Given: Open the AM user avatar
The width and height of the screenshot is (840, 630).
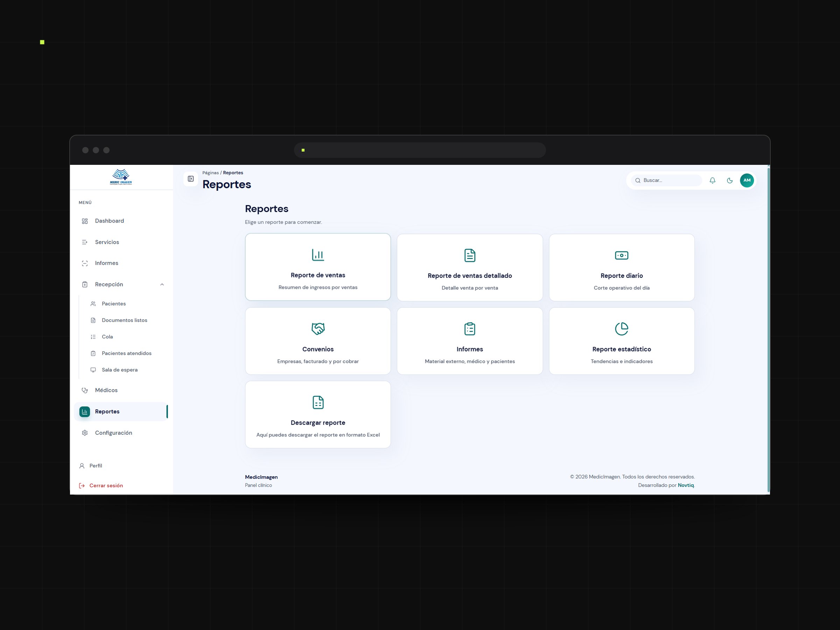Looking at the screenshot, I should [x=747, y=180].
